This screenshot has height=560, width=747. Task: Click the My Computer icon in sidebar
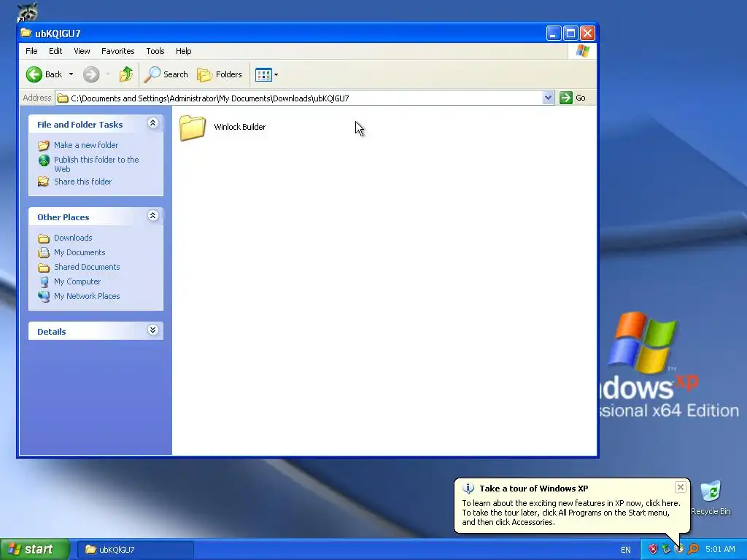(44, 282)
